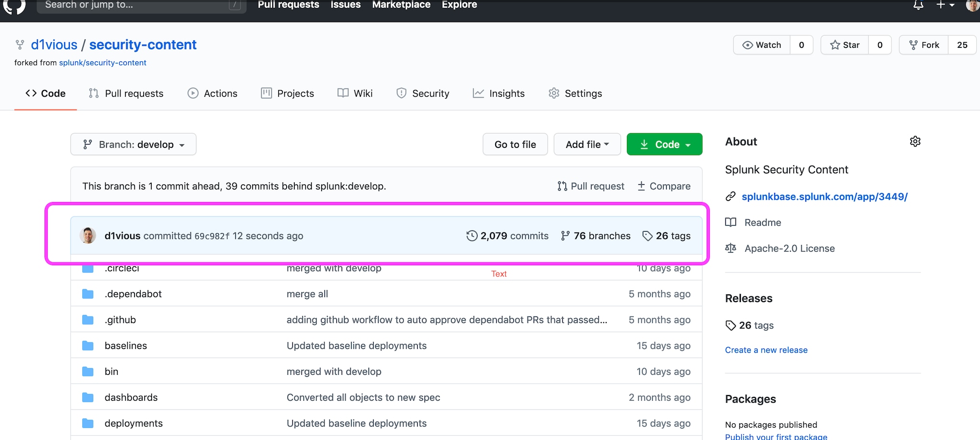Switch to the Actions tab
Image resolution: width=980 pixels, height=440 pixels.
[212, 93]
